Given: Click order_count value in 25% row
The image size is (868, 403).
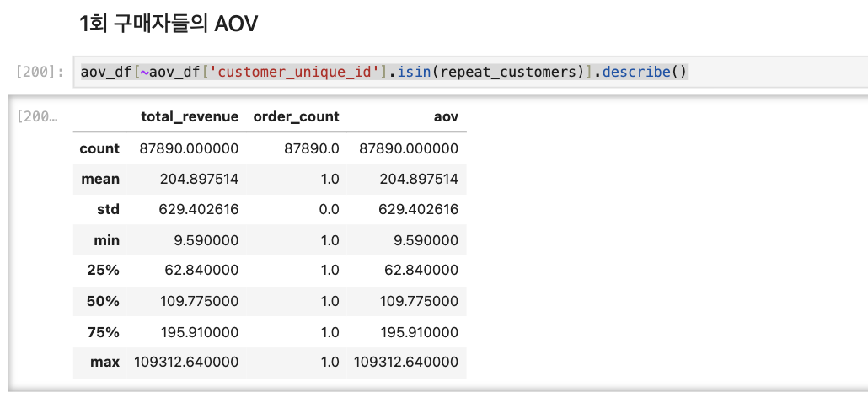Looking at the screenshot, I should (330, 270).
